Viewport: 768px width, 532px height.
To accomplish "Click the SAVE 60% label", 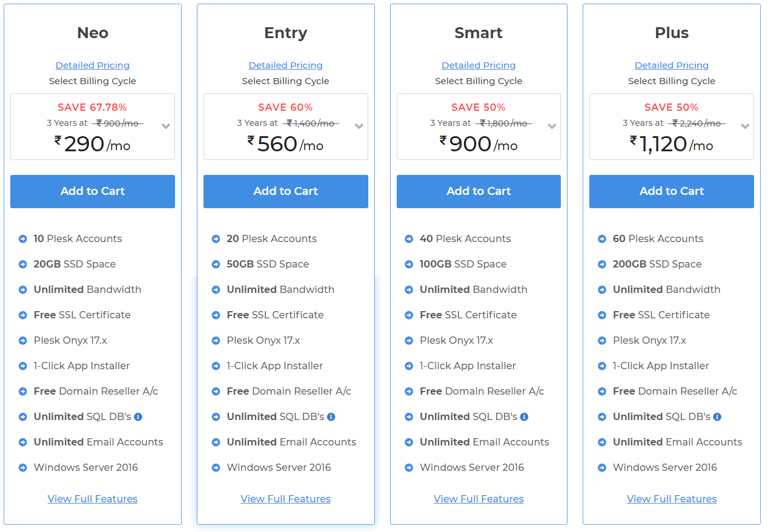I will 286,107.
